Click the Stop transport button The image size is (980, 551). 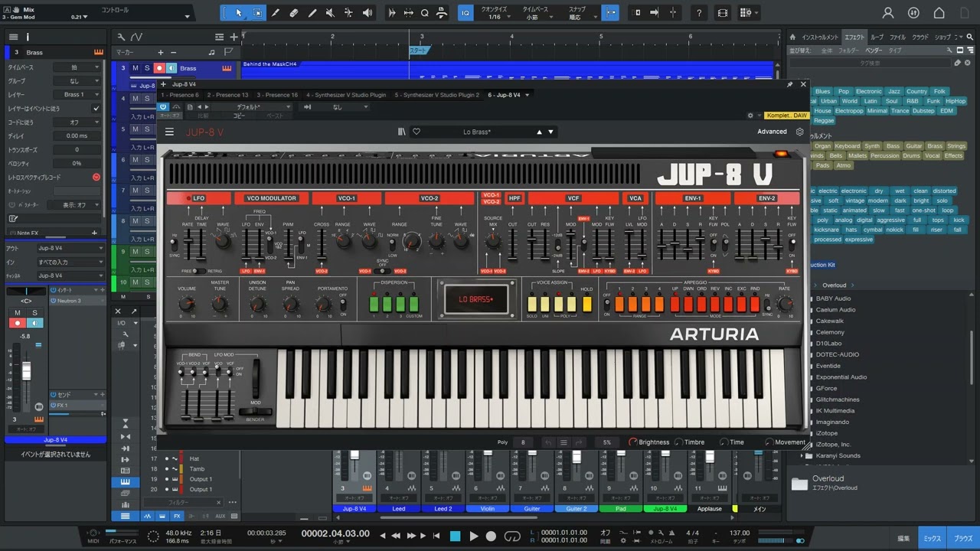[x=456, y=536]
